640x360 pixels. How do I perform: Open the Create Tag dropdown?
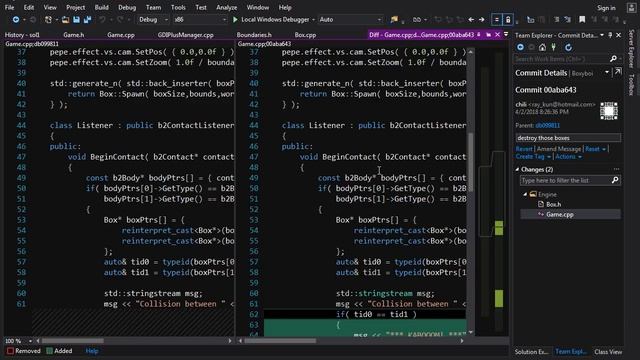pos(533,157)
